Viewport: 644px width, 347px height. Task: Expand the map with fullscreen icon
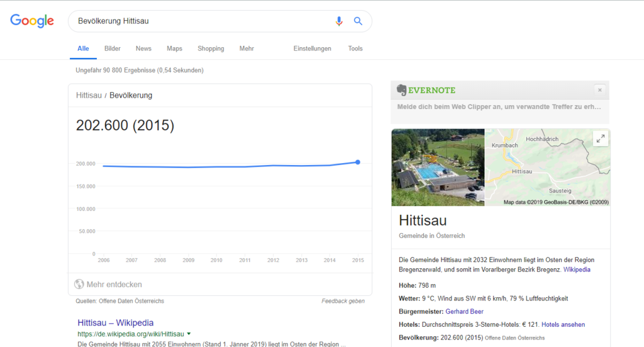click(601, 139)
